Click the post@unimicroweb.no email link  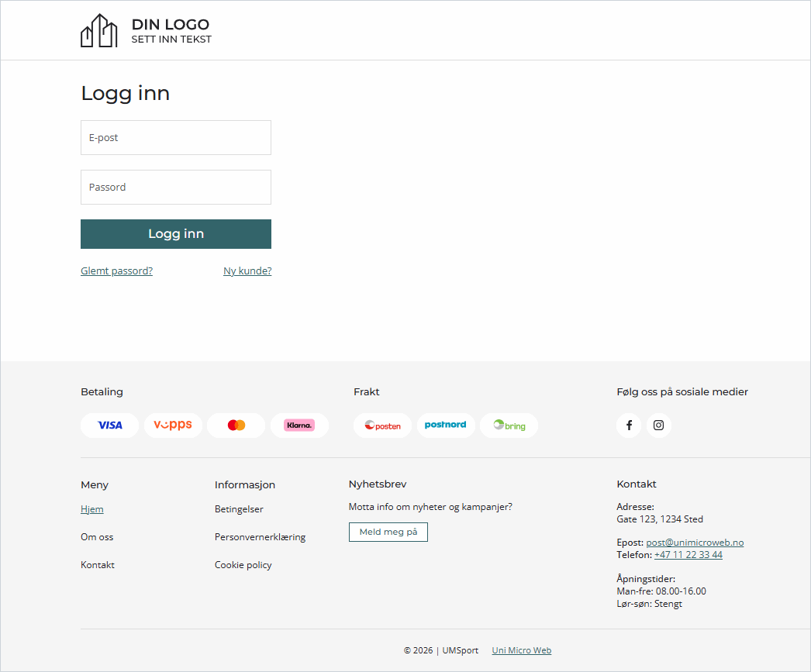(x=695, y=543)
